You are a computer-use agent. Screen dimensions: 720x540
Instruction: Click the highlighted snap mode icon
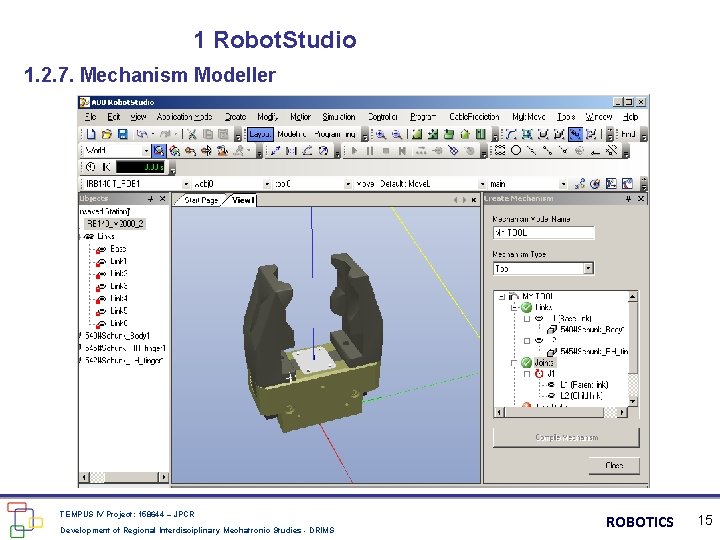click(x=575, y=134)
